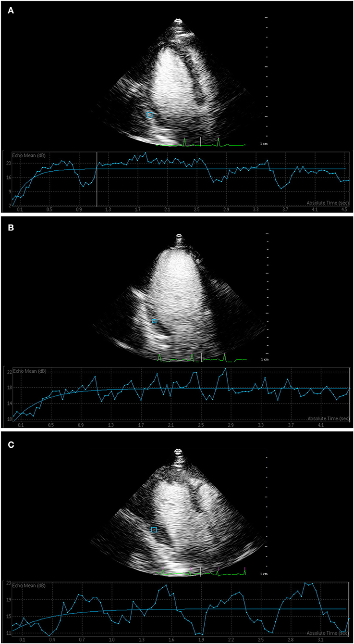Click 'Absolute Time (sec)' label in panel A graph

click(x=328, y=203)
